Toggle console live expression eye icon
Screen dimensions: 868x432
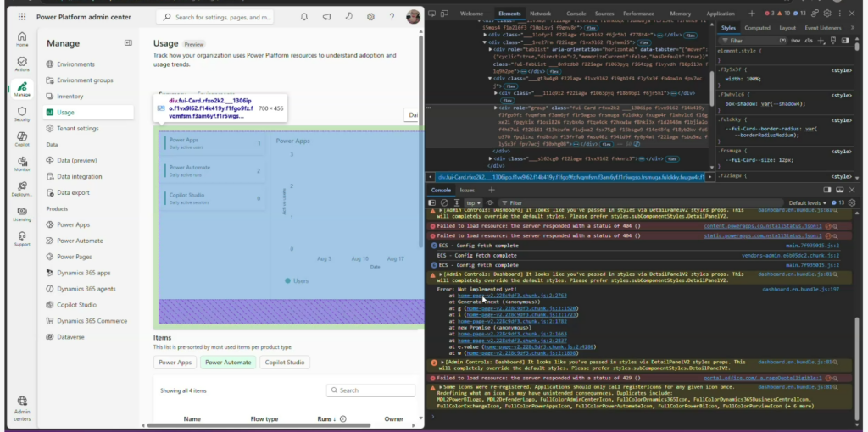(490, 203)
